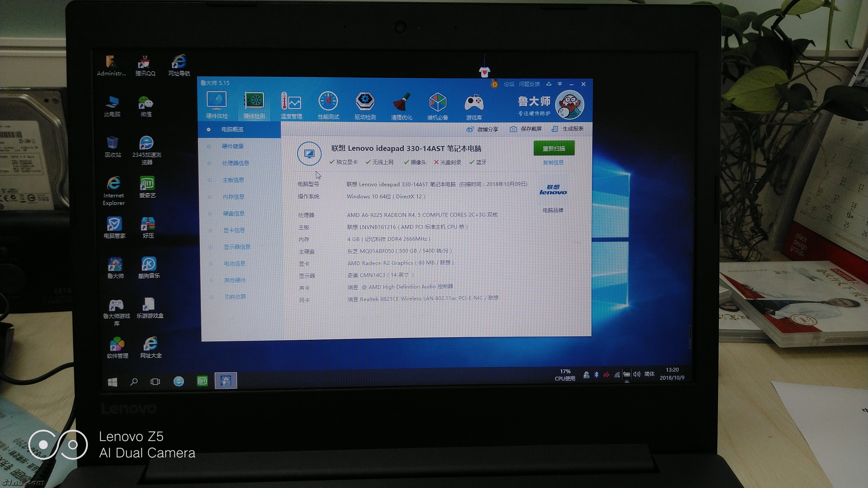Screen dimensions: 868x488
Task: Select the 硬件健康 sidebar radio item
Action: pyautogui.click(x=209, y=146)
